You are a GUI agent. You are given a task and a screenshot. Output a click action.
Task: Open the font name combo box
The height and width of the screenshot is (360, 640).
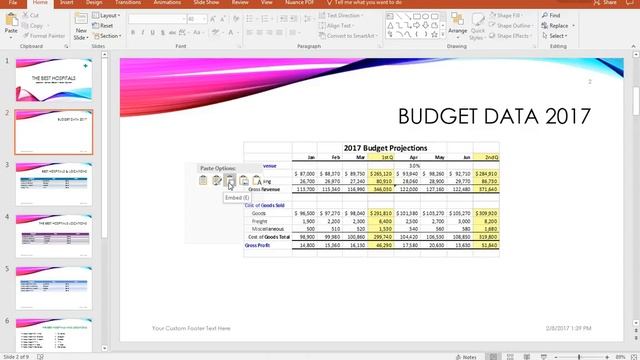point(157,19)
